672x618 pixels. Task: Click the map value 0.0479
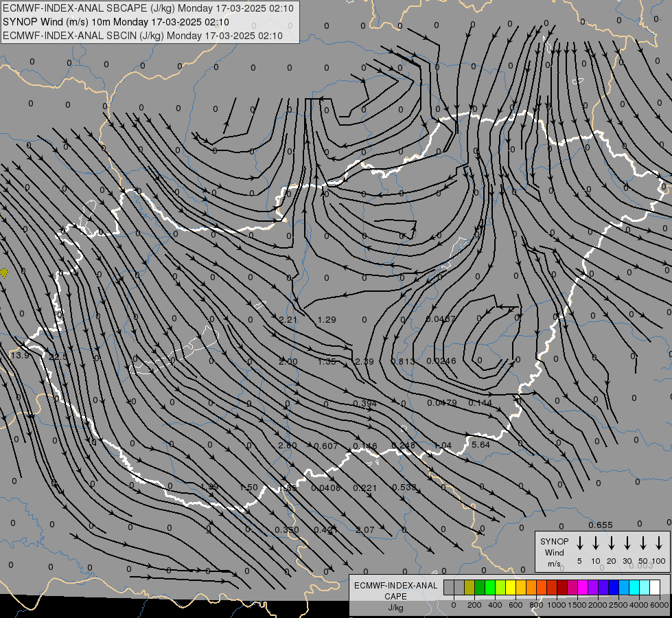click(442, 403)
